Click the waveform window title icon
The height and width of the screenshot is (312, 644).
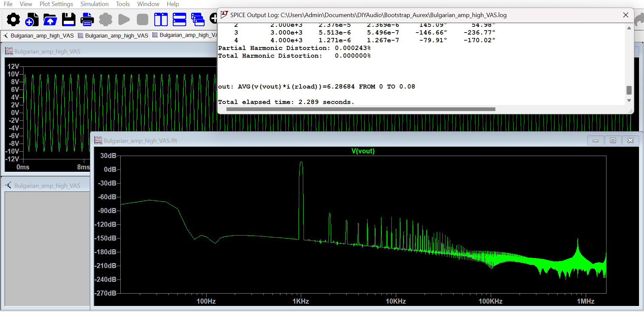tap(9, 51)
